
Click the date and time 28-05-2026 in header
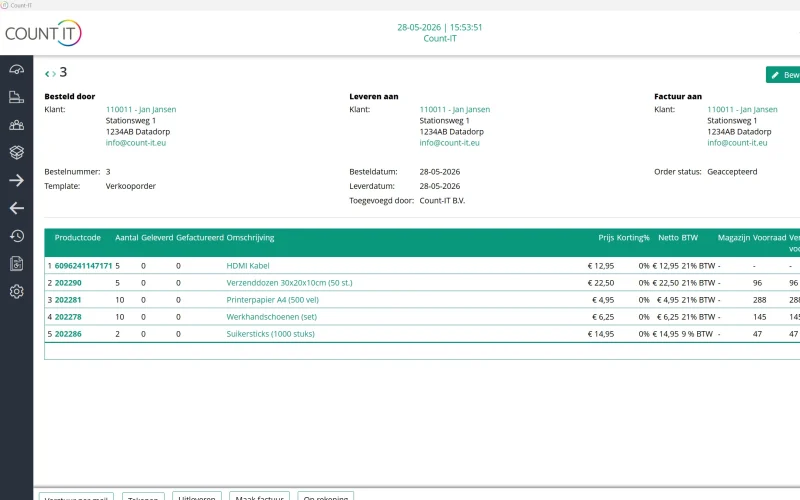(x=440, y=28)
